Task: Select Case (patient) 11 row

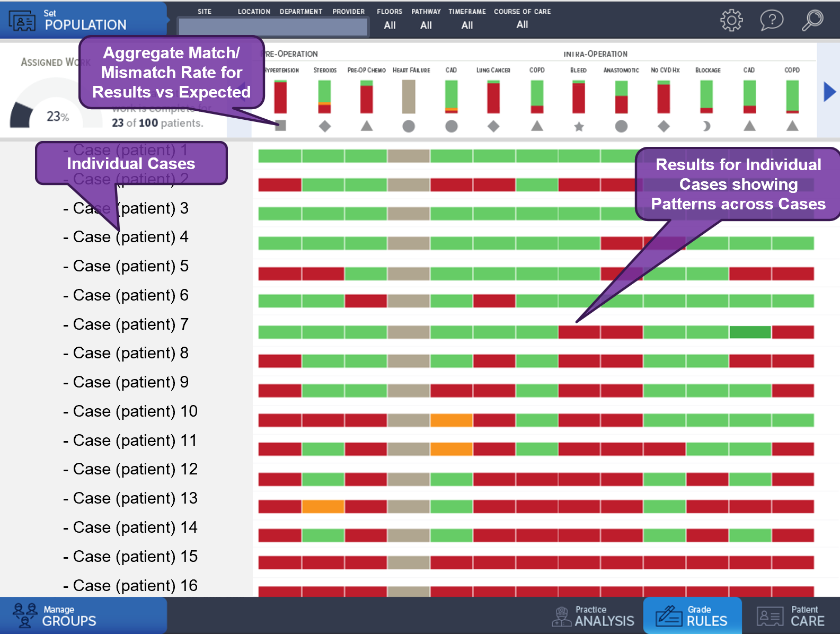Action: tap(130, 441)
